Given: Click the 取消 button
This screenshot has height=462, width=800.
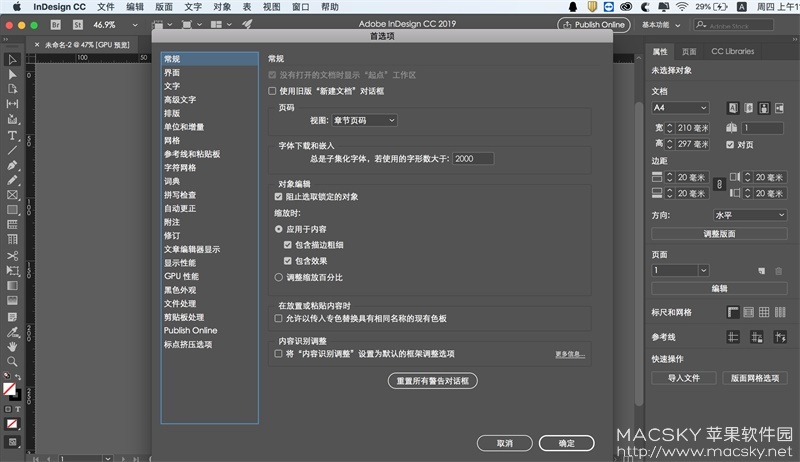Looking at the screenshot, I should (x=505, y=443).
